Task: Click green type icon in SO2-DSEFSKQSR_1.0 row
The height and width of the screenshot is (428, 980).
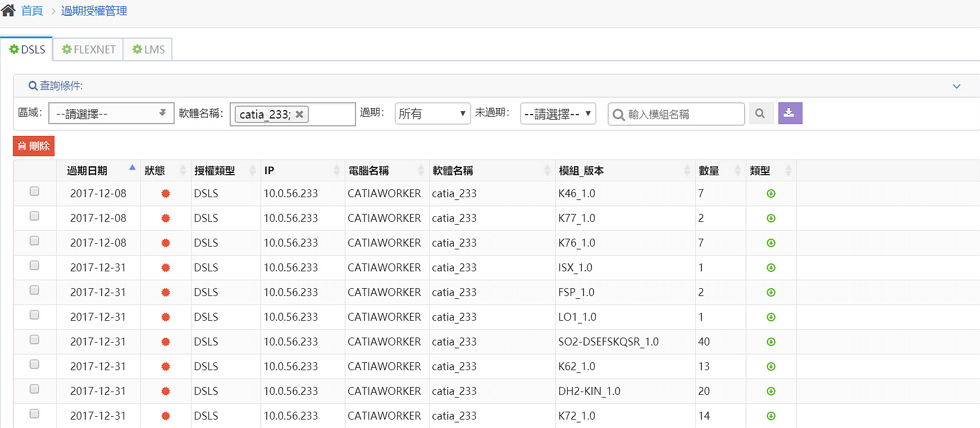Action: pos(771,342)
